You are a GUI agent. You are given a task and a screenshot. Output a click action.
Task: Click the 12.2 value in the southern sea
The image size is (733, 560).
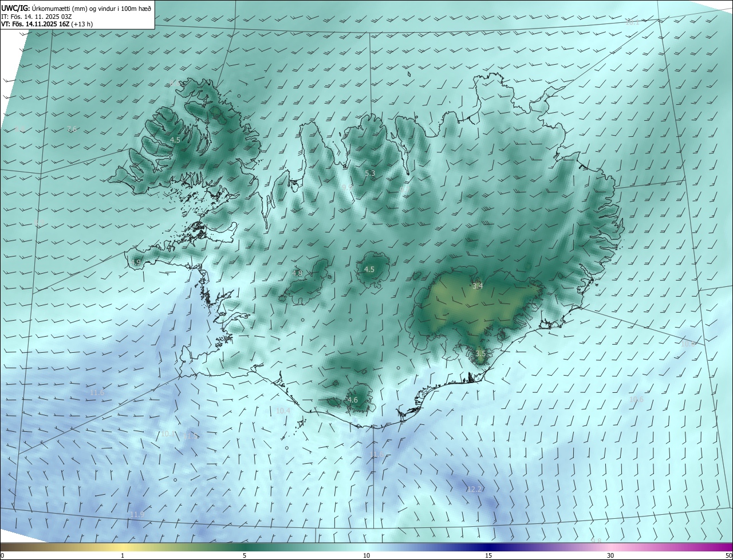pyautogui.click(x=474, y=489)
